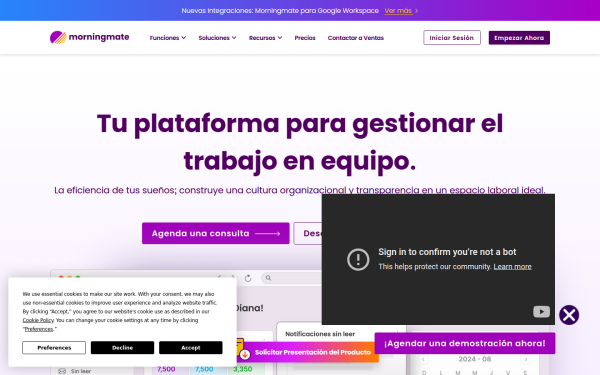The height and width of the screenshot is (375, 600).
Task: Go to next month in calendar
Action: tap(526, 359)
